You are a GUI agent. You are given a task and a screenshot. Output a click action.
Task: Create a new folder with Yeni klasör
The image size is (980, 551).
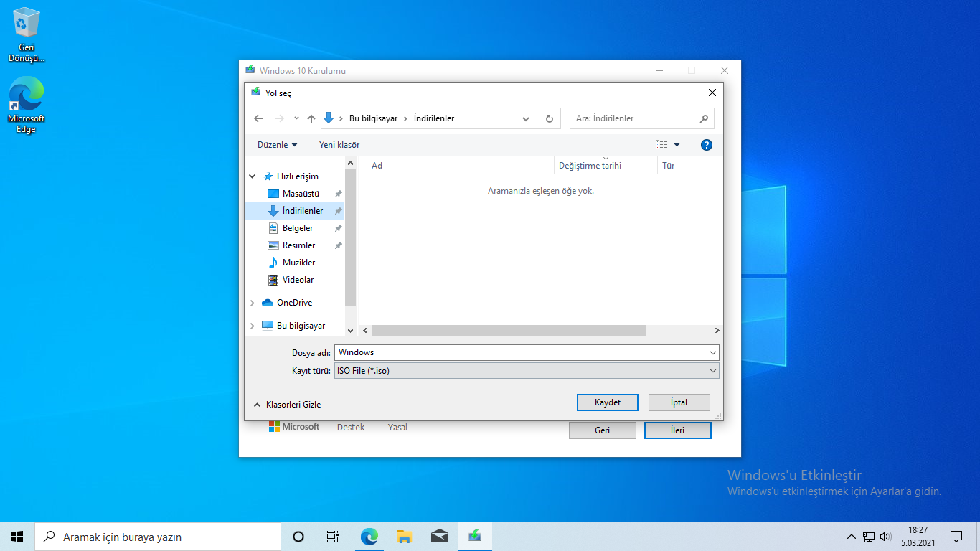coord(339,145)
